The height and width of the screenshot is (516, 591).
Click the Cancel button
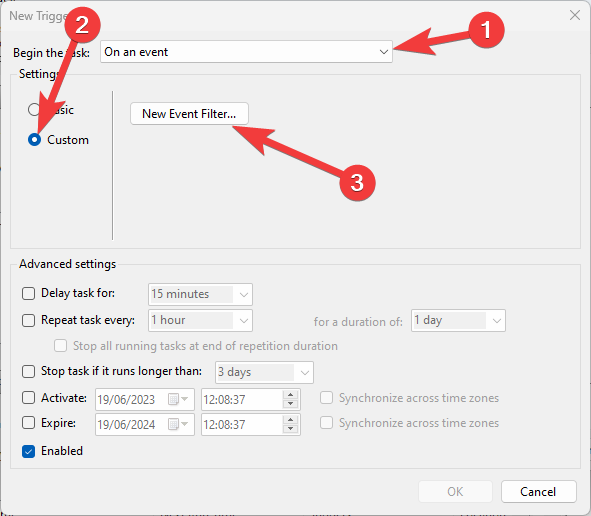click(538, 492)
